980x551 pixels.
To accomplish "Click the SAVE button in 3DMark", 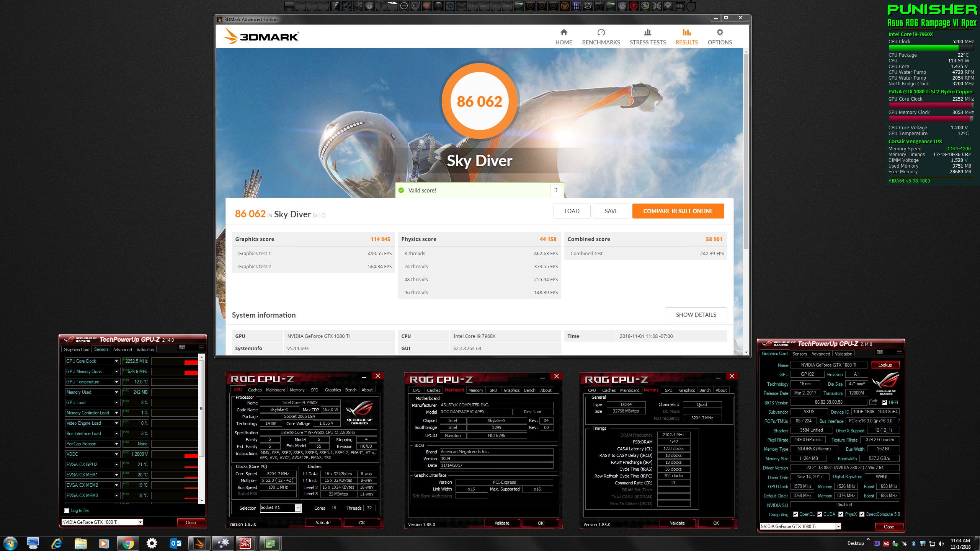I will [611, 211].
